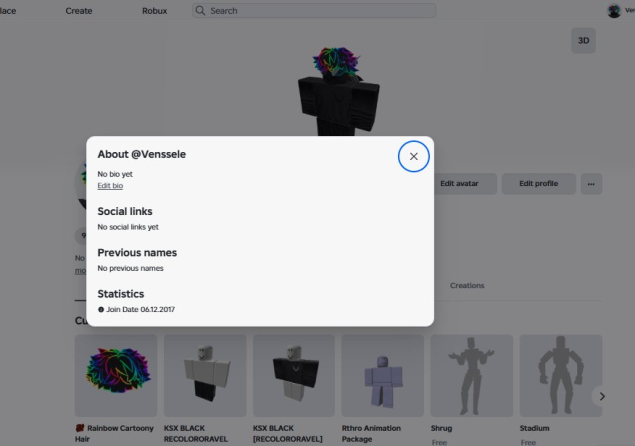Open the three-dot more options menu
The image size is (635, 446).
(591, 184)
